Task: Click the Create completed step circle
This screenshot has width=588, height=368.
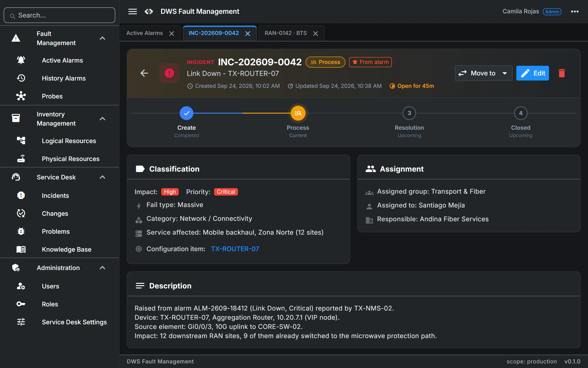Action: point(186,113)
